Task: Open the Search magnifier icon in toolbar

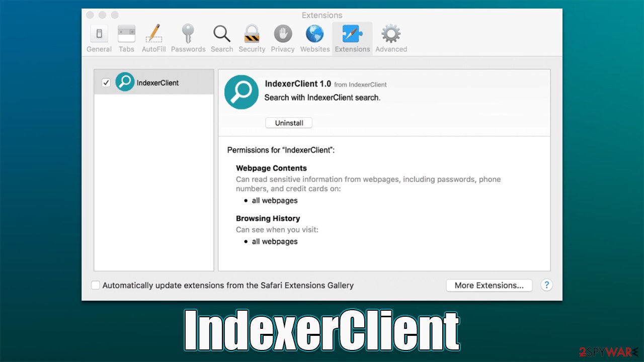Action: click(x=222, y=34)
